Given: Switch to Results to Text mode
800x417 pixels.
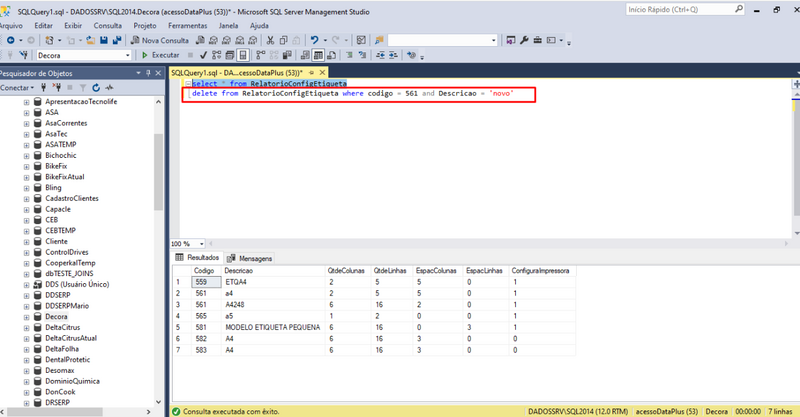Looking at the screenshot, I should tap(305, 55).
